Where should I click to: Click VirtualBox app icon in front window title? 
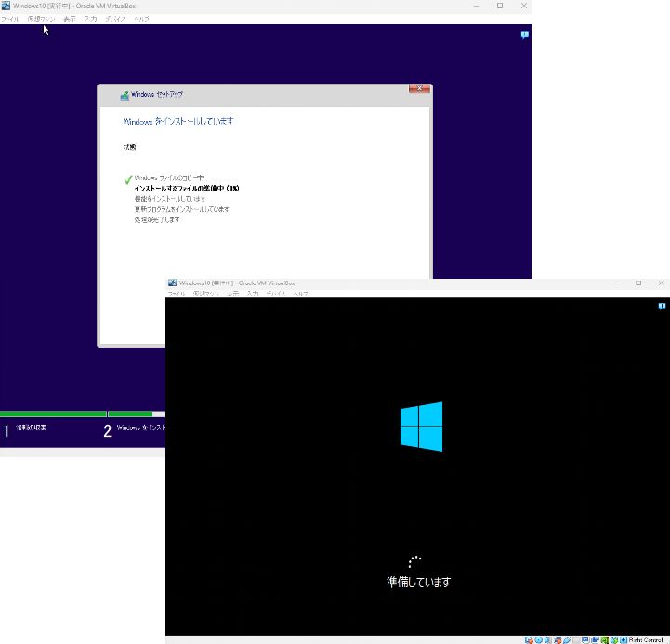tap(172, 283)
